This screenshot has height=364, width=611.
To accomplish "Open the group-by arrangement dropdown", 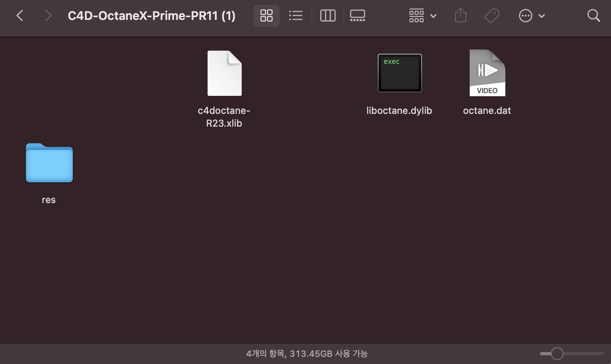I will click(x=423, y=16).
